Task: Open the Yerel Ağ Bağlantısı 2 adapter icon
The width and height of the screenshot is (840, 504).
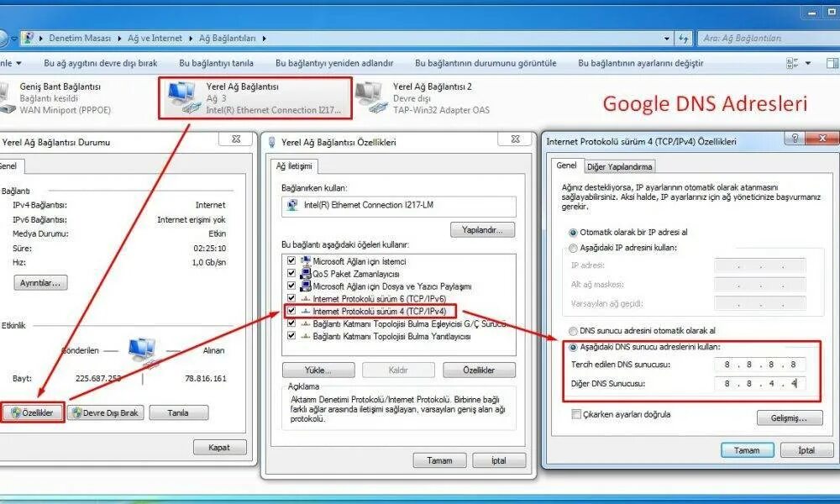Action: pos(371,97)
